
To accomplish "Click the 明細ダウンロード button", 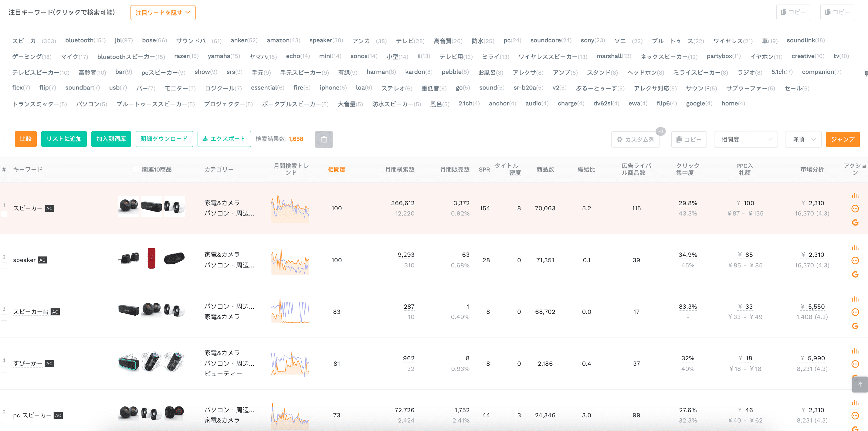I will (164, 139).
